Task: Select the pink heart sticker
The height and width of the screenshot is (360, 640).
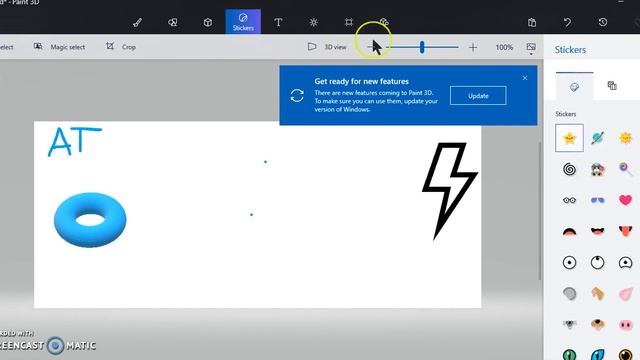Action: pos(625,200)
